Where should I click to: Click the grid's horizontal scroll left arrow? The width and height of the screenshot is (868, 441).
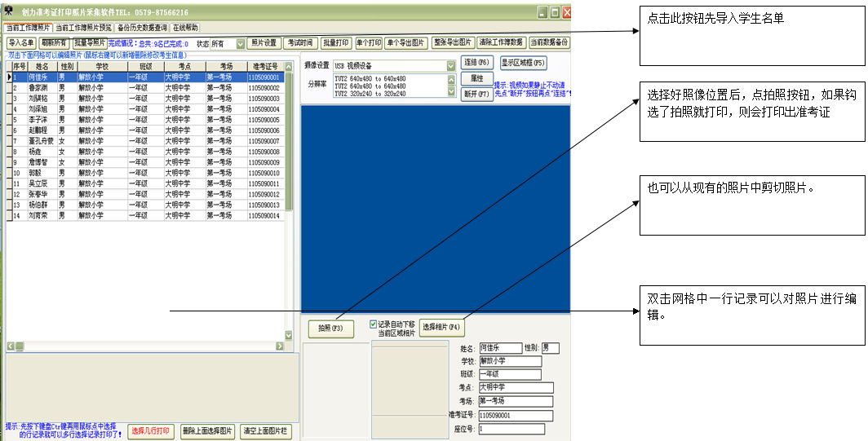point(10,346)
